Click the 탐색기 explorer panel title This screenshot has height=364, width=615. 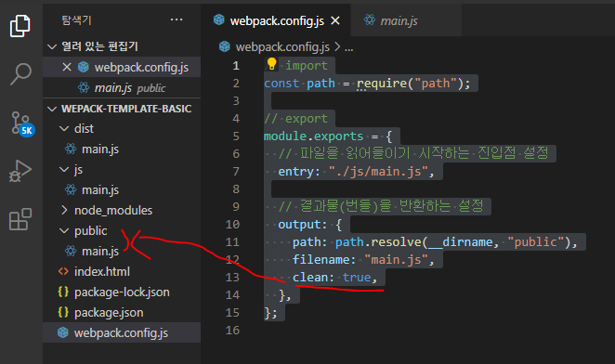pyautogui.click(x=76, y=20)
